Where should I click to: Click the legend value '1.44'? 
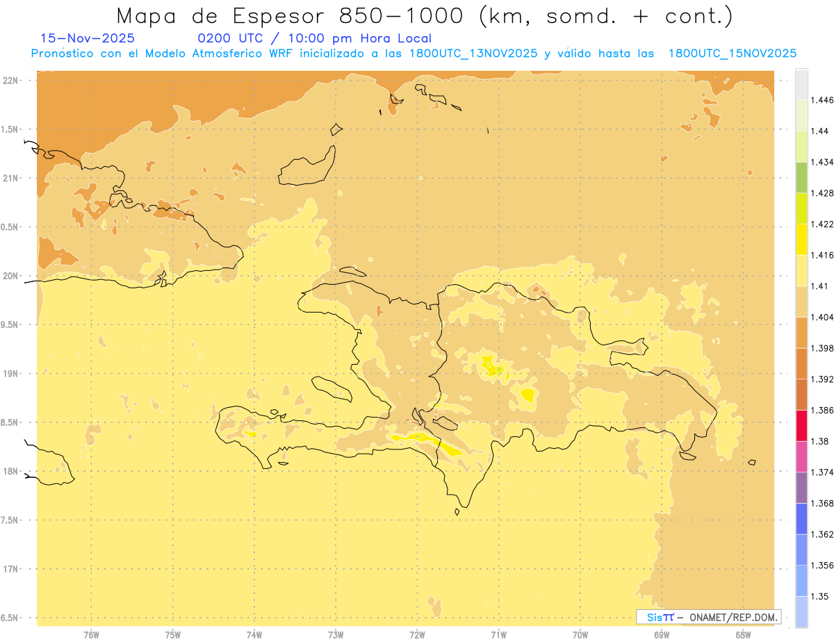(x=819, y=131)
